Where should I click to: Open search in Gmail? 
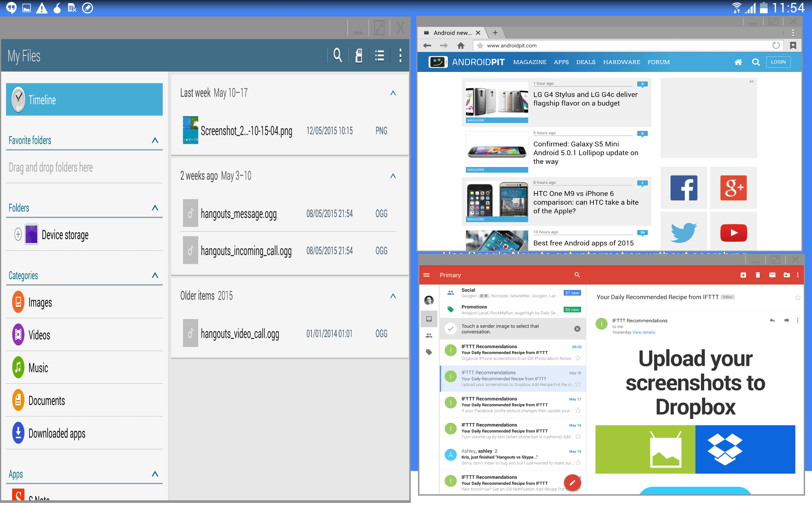(577, 275)
